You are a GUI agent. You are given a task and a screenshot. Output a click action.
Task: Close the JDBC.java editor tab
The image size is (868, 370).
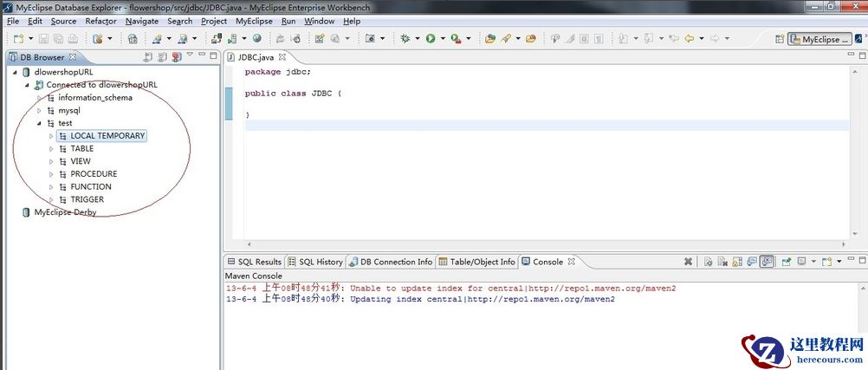[x=282, y=57]
